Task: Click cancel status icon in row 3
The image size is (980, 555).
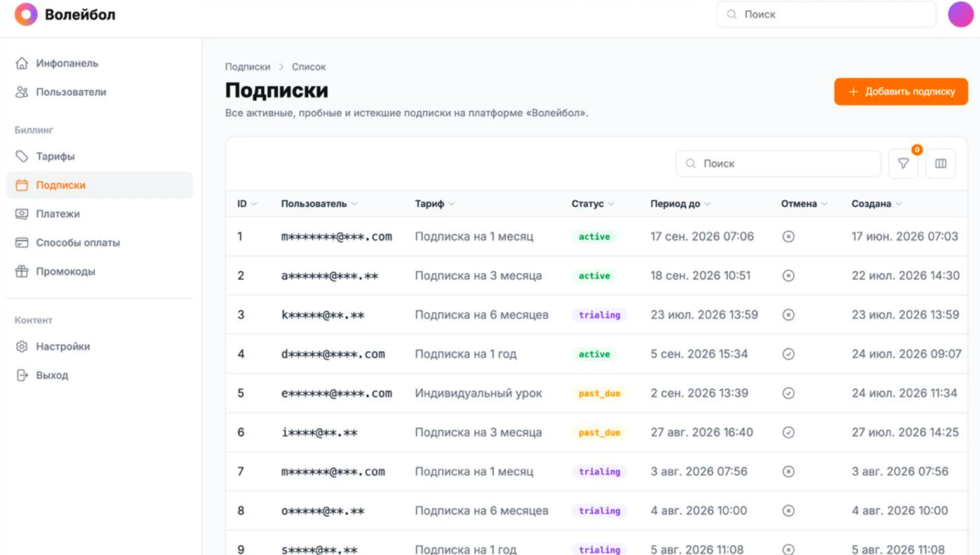Action: [788, 315]
